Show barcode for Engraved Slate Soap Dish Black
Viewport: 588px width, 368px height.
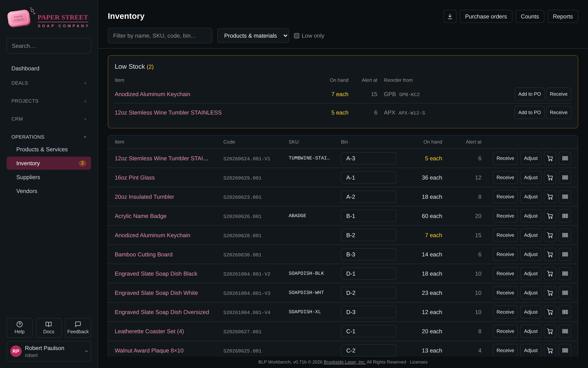pyautogui.click(x=565, y=274)
